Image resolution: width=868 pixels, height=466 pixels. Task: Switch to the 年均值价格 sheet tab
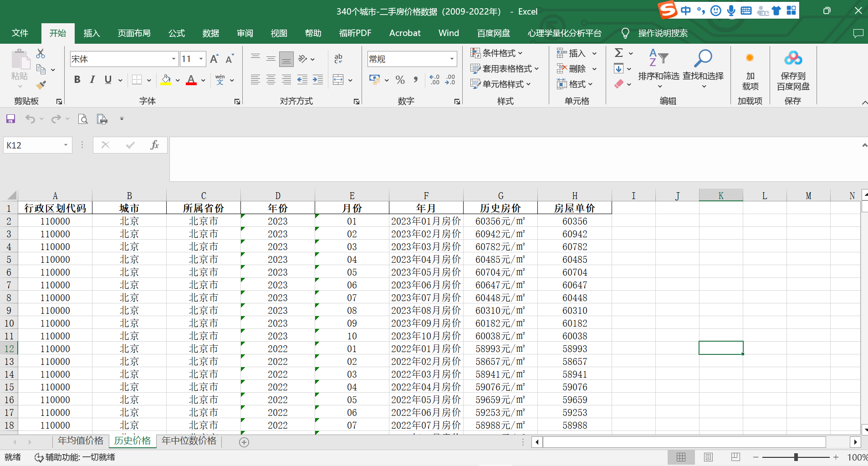point(81,440)
